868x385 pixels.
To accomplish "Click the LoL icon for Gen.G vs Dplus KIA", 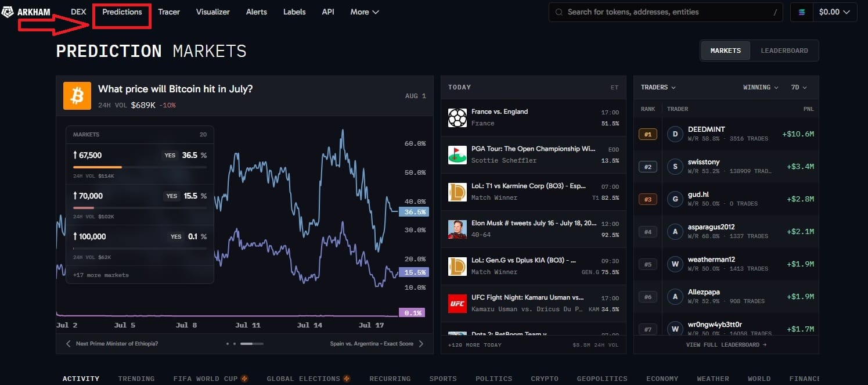I will 458,267.
